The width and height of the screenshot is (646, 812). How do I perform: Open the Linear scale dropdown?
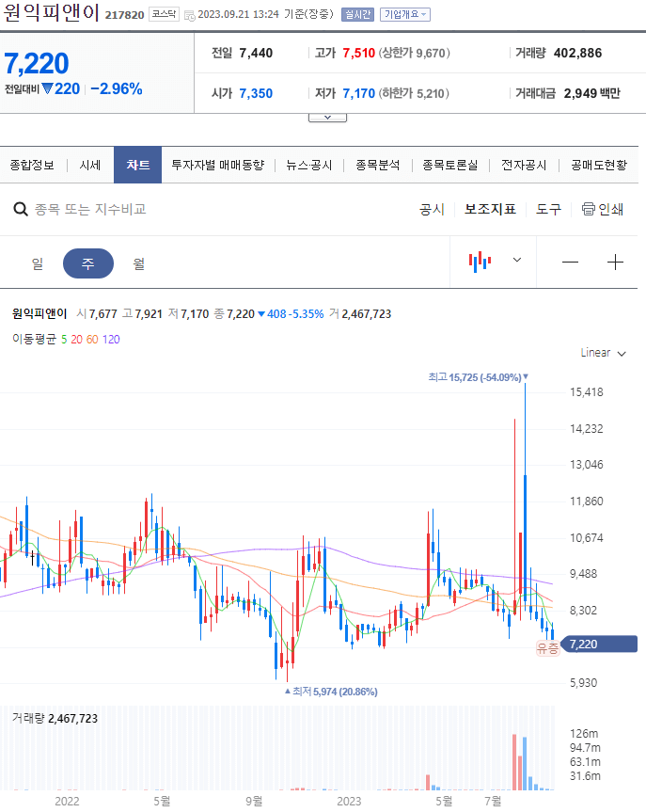click(603, 353)
